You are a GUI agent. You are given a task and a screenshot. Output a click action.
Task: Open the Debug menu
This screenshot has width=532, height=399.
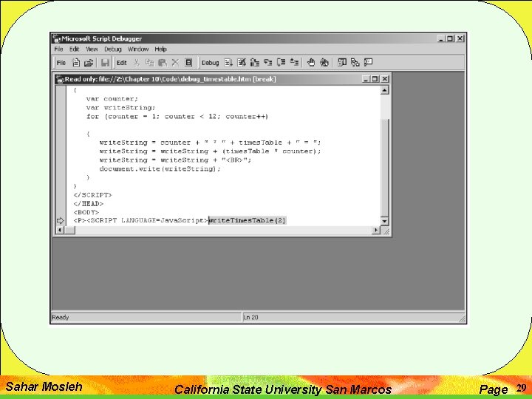click(112, 50)
